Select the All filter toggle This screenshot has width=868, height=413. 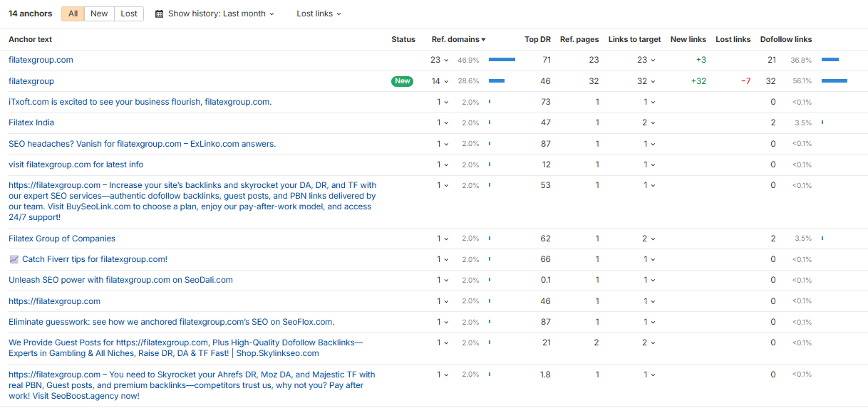point(73,14)
